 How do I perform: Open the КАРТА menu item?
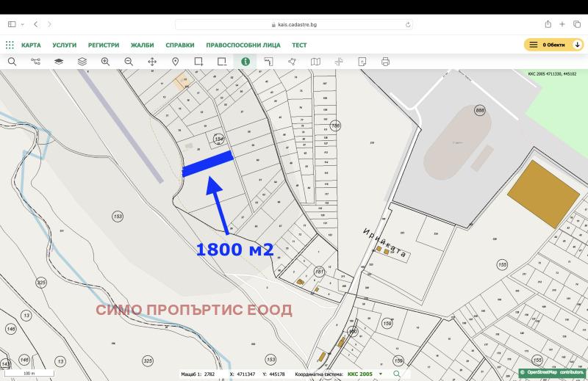[x=31, y=45]
